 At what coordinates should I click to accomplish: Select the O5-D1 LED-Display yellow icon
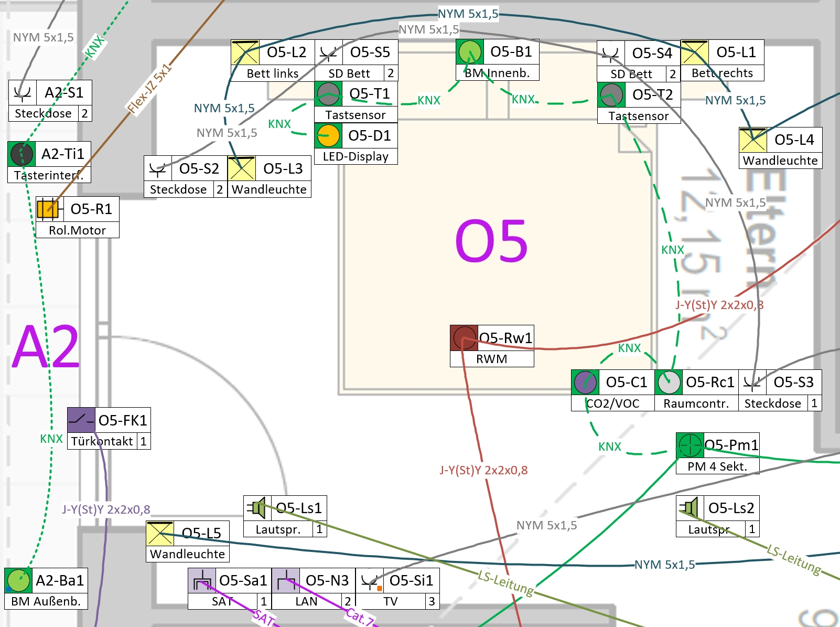[x=328, y=136]
